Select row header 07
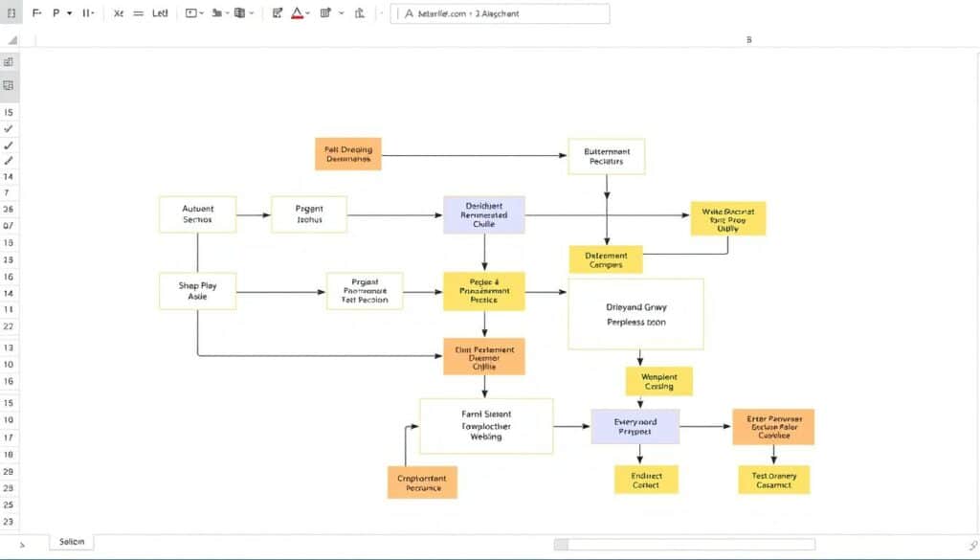Viewport: 980px width, 560px height. point(8,226)
